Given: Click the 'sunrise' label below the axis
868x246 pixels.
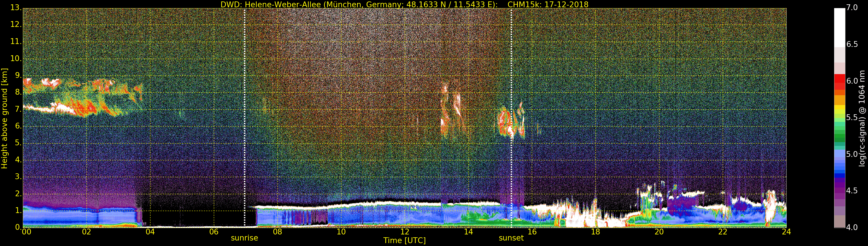Looking at the screenshot, I should (x=244, y=238).
